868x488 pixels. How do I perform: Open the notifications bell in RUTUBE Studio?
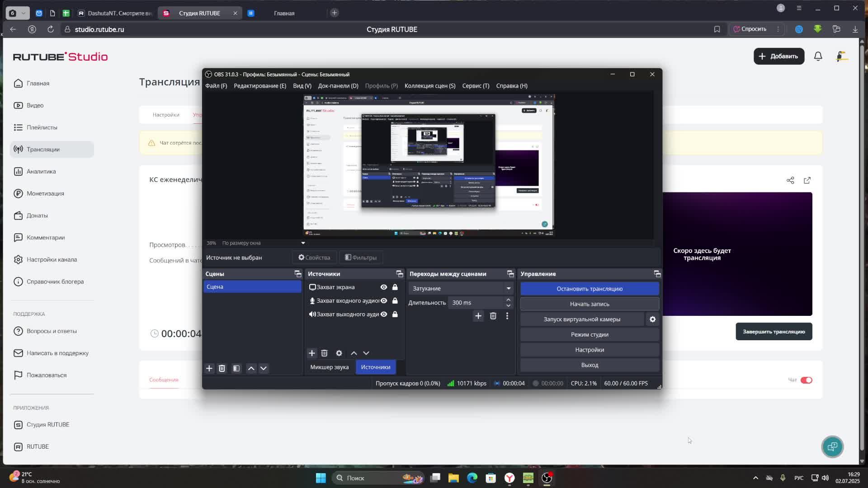818,56
